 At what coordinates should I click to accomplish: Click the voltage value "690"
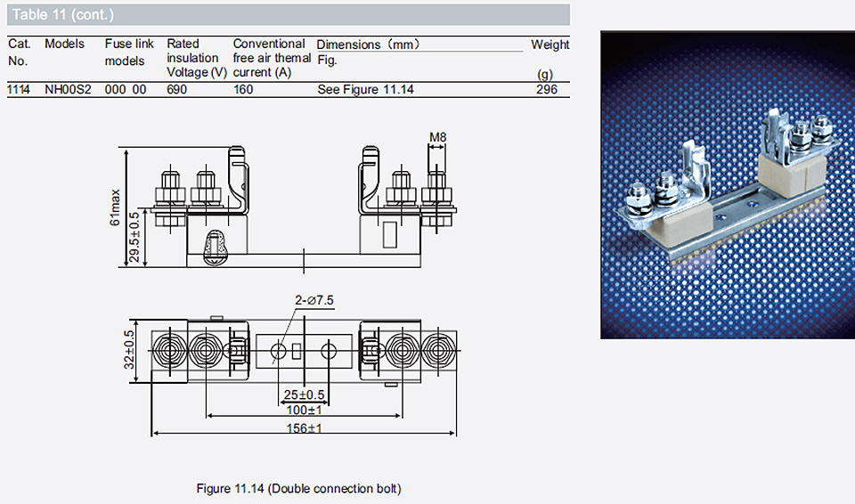tap(176, 89)
